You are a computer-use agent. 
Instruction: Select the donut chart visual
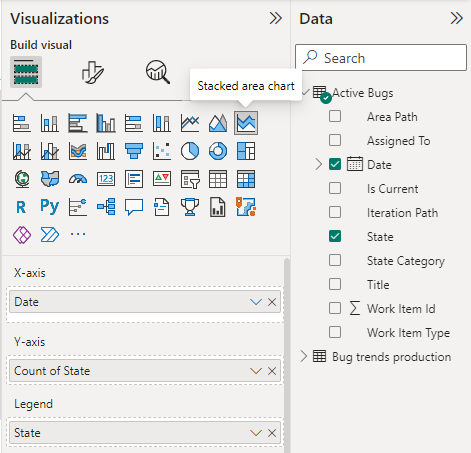pyautogui.click(x=218, y=151)
